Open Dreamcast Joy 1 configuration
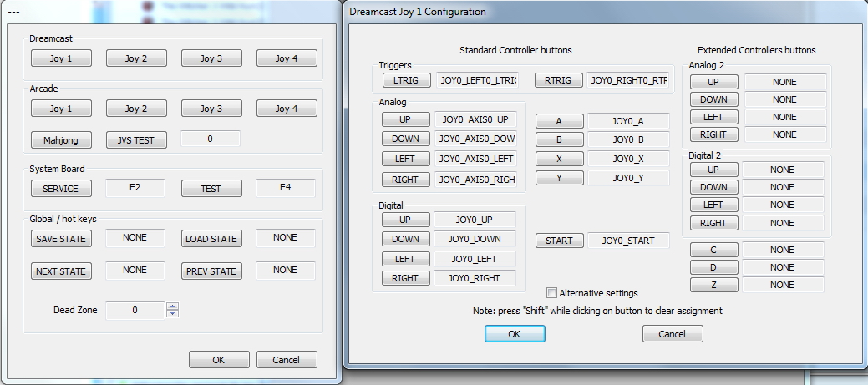 pyautogui.click(x=61, y=58)
